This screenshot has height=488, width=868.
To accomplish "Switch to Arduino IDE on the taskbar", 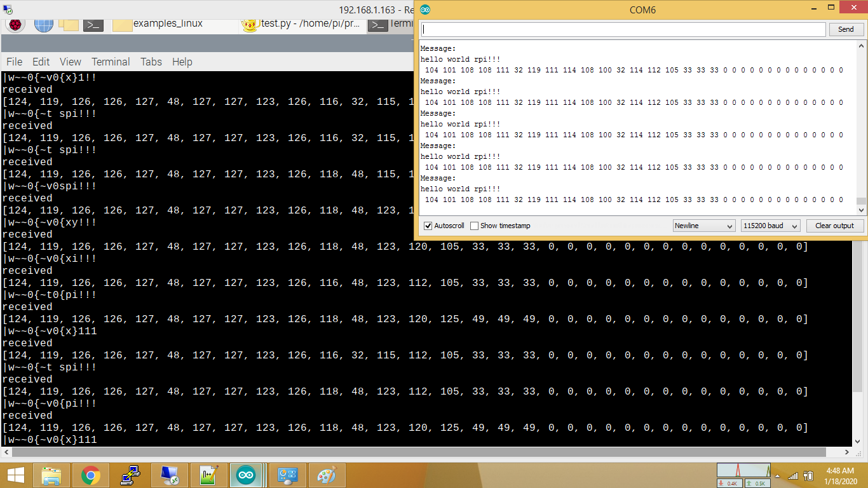I will click(x=247, y=475).
